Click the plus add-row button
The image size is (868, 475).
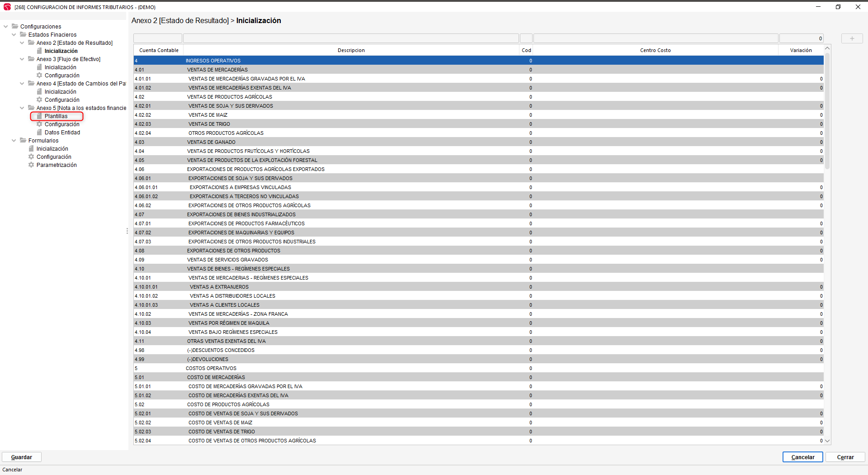click(x=852, y=38)
